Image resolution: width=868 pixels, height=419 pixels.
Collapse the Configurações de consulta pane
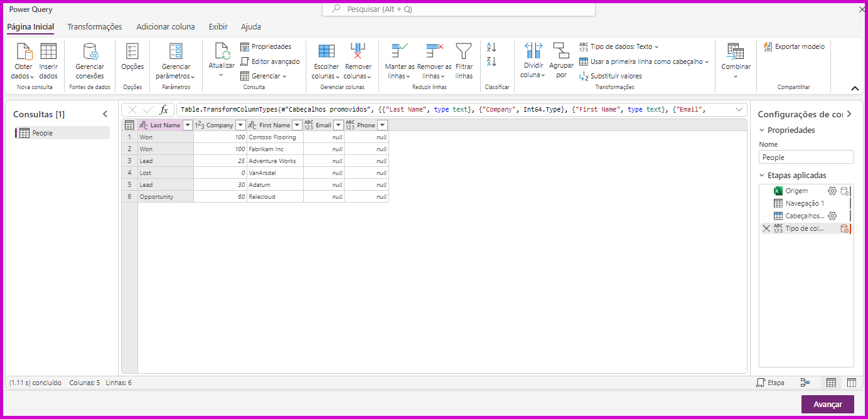(x=849, y=114)
